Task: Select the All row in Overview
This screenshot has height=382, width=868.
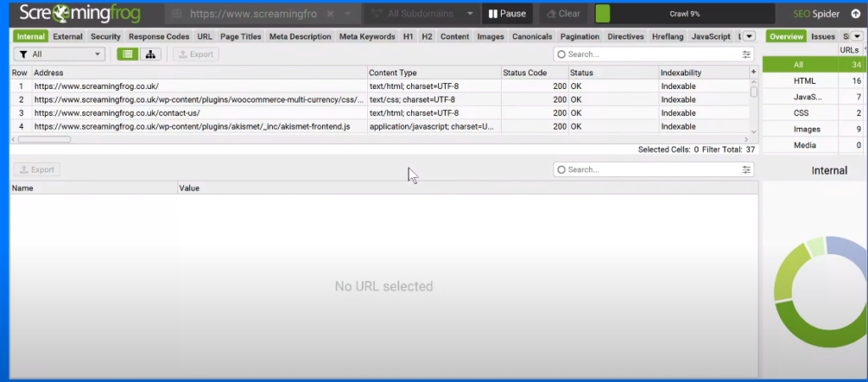Action: 815,64
